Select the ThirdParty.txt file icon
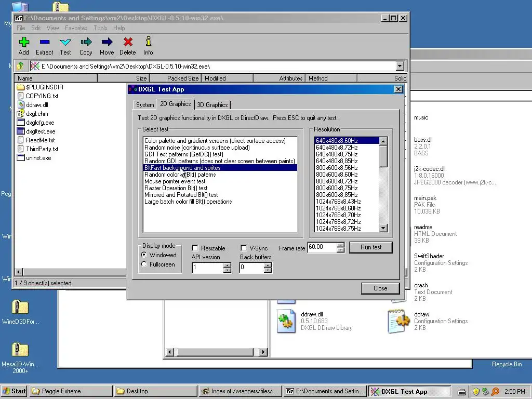Image resolution: width=532 pixels, height=399 pixels. (x=21, y=149)
